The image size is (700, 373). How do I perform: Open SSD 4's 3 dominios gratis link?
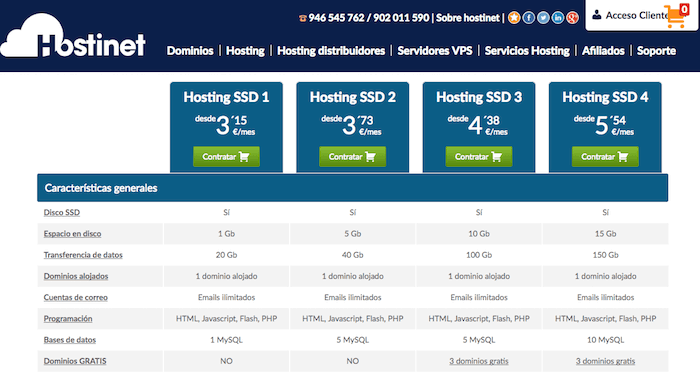(x=605, y=361)
